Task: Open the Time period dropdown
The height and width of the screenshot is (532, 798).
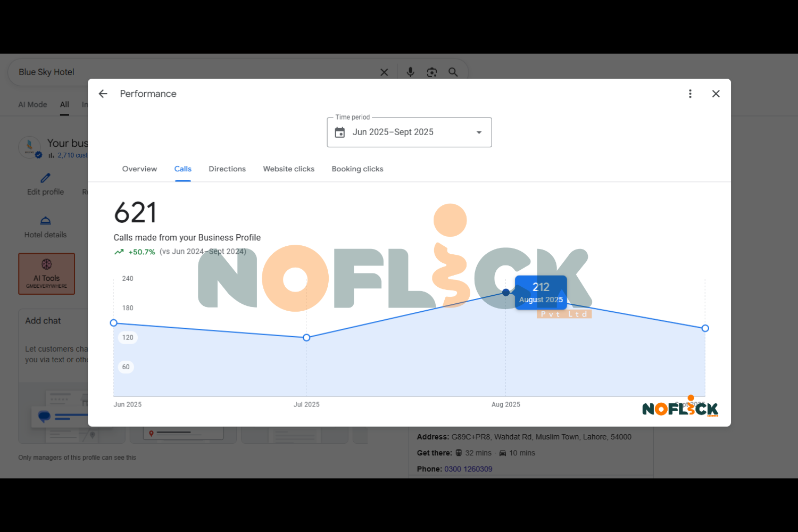Action: [x=409, y=132]
